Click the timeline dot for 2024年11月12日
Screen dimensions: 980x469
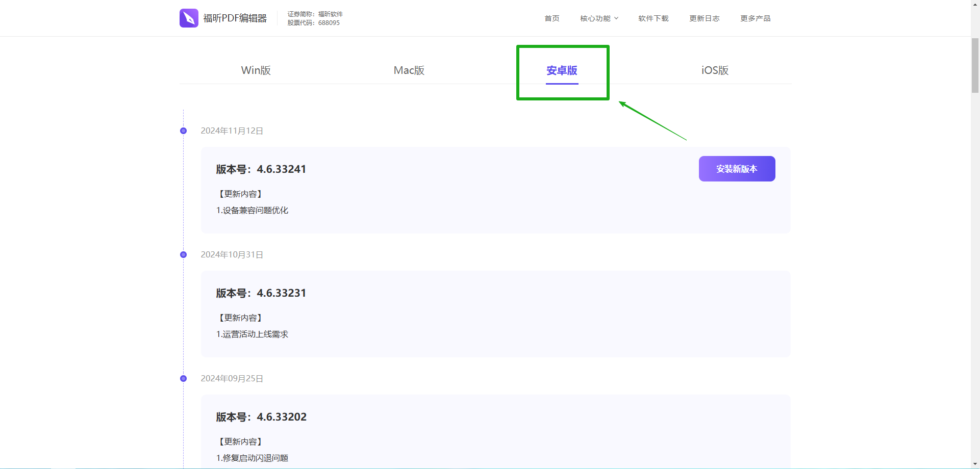click(x=183, y=131)
